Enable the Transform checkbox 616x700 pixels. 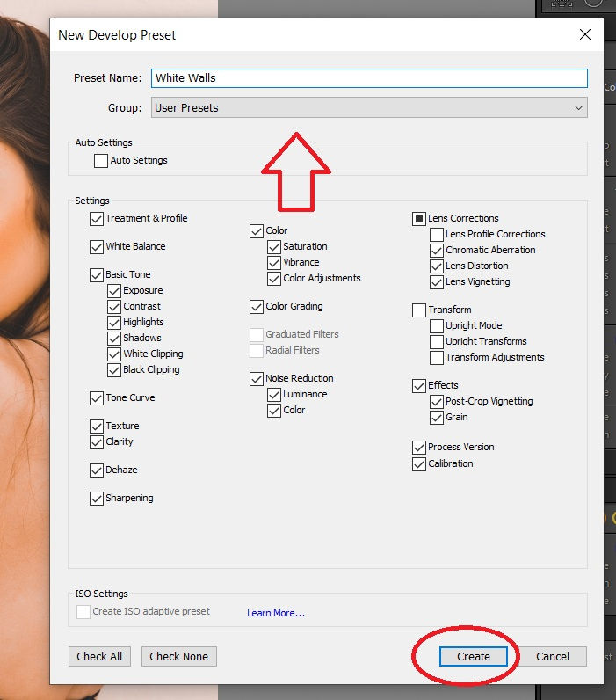point(419,310)
